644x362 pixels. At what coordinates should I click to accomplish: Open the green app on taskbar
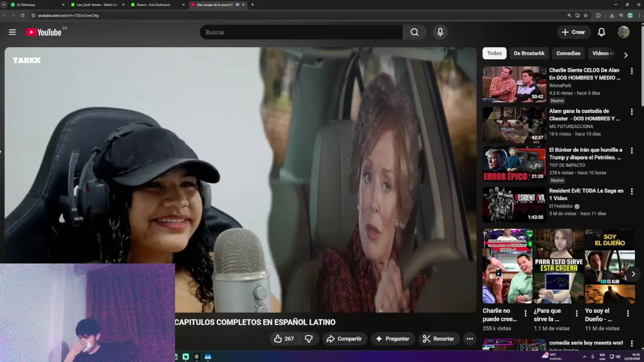pyautogui.click(x=186, y=356)
